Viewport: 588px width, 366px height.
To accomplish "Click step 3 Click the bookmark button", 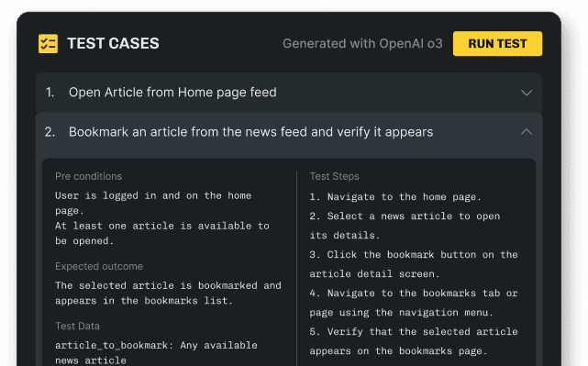I will pyautogui.click(x=414, y=264).
